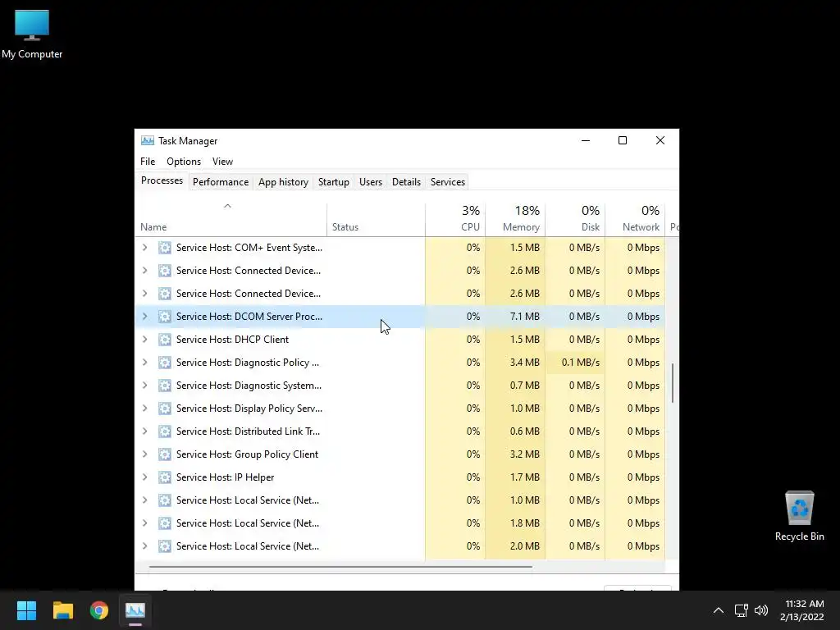Show hidden system tray icons

click(719, 610)
